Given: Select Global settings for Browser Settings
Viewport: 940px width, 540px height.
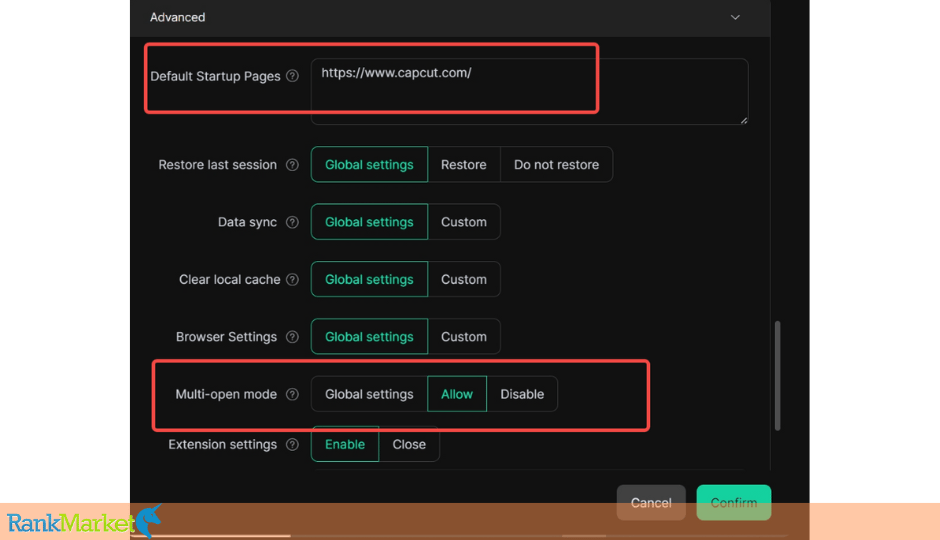Looking at the screenshot, I should [369, 337].
